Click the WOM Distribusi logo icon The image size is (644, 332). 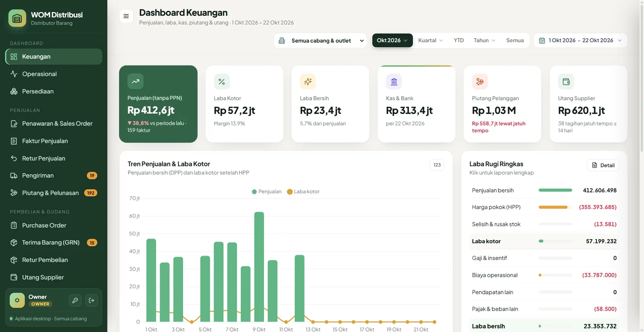click(17, 18)
